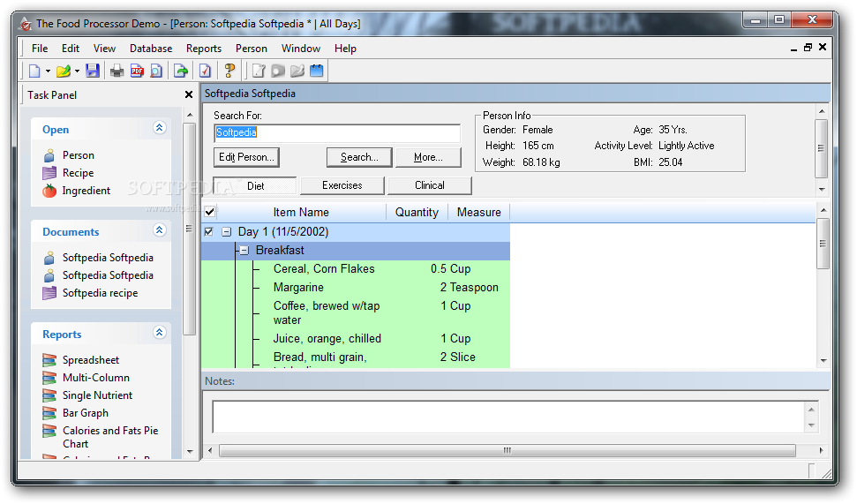Viewport: 857px width, 504px height.
Task: Open the Window menu
Action: (x=301, y=49)
